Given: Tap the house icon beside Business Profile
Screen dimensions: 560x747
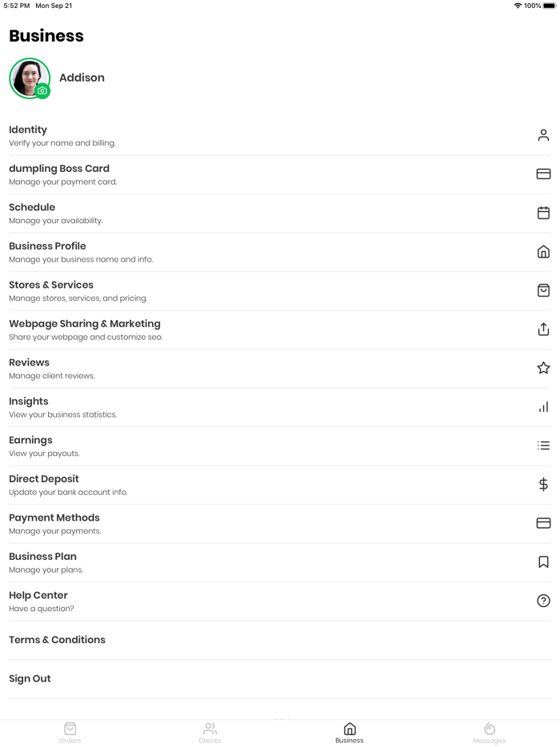Looking at the screenshot, I should 543,252.
